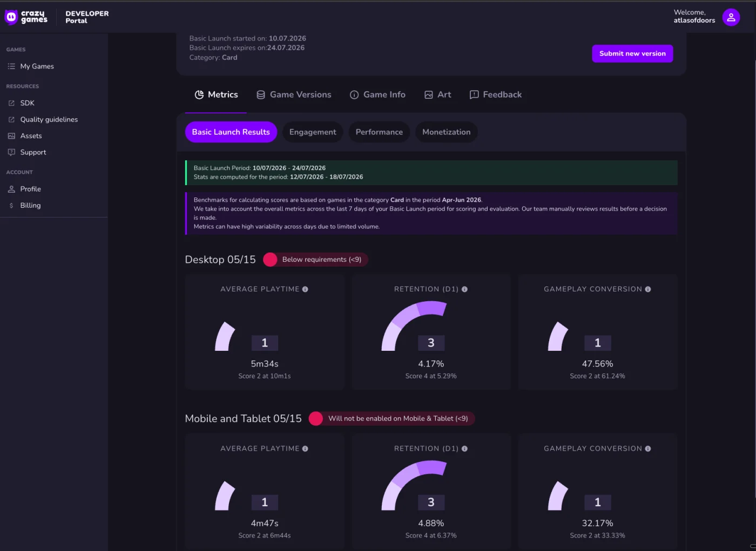Open the Support page

[x=33, y=153]
